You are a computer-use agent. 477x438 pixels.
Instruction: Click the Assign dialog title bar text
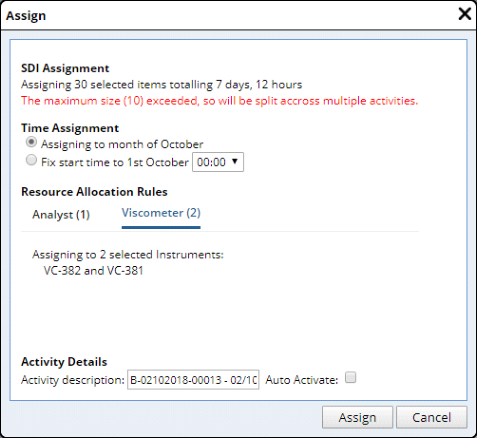pos(26,16)
